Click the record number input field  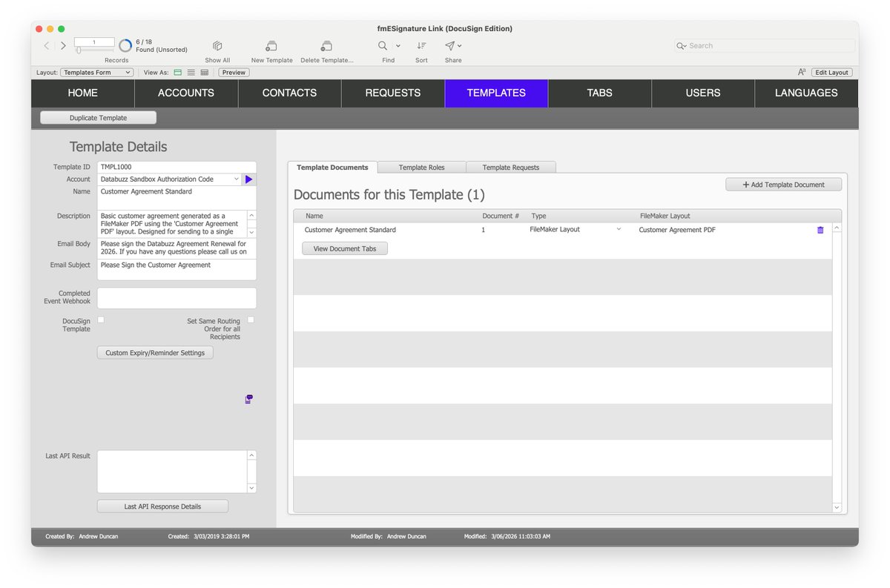(x=94, y=42)
